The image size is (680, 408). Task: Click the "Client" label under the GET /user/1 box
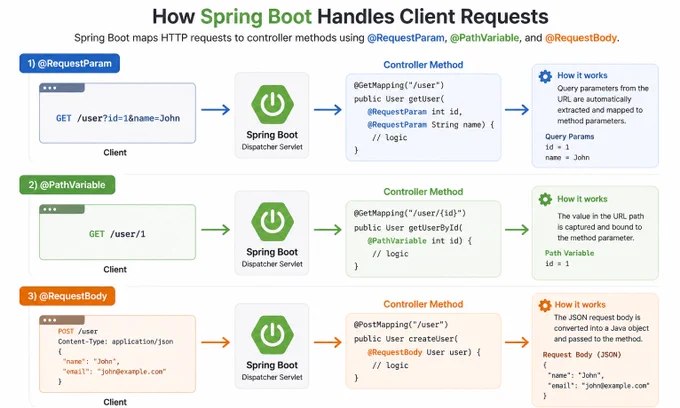(x=115, y=270)
